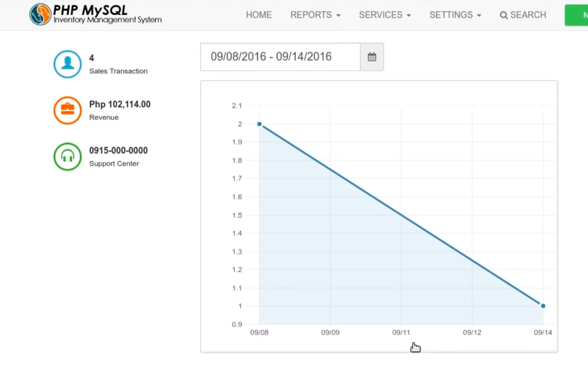Click the PHP MySQL logo icon

point(40,14)
